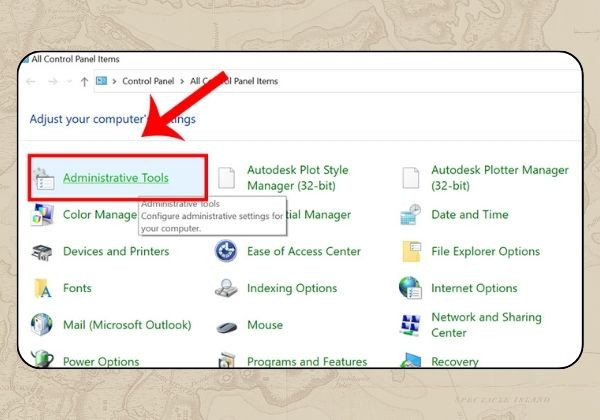Open the Programs and Features link
The width and height of the screenshot is (600, 420).
click(x=307, y=361)
